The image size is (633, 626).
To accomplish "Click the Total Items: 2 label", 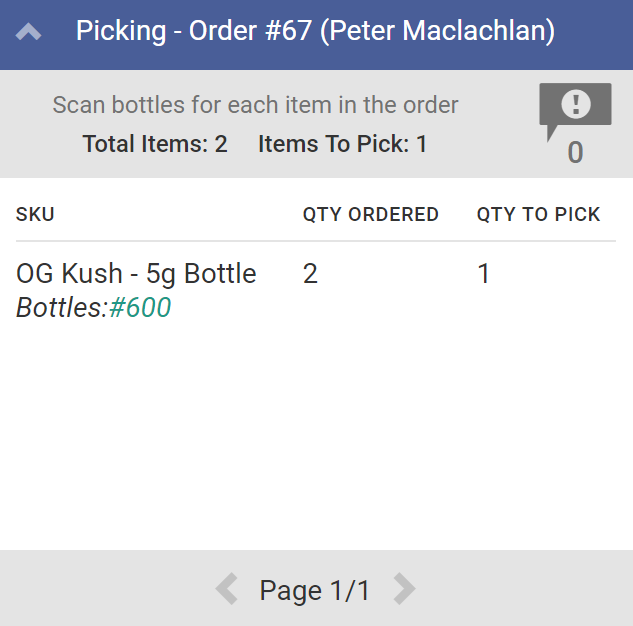I will (x=155, y=144).
